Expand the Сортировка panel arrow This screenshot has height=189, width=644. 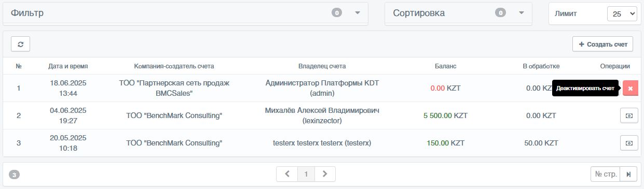point(521,13)
